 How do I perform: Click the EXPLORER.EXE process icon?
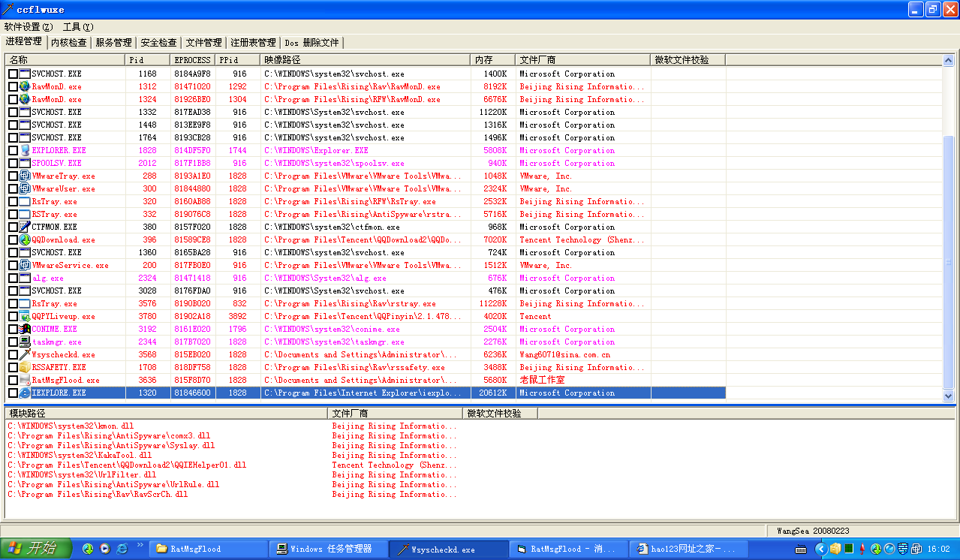25,150
